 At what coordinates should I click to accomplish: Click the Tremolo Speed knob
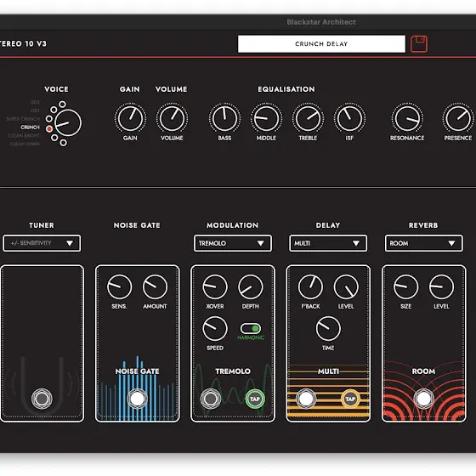(214, 328)
